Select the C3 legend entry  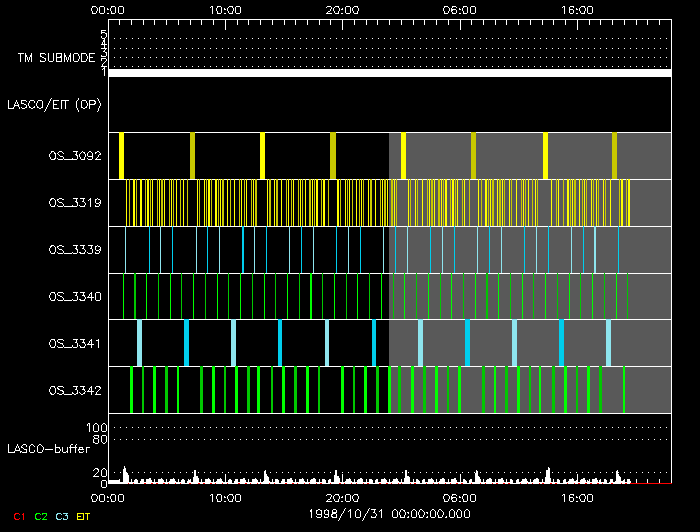coord(63,516)
